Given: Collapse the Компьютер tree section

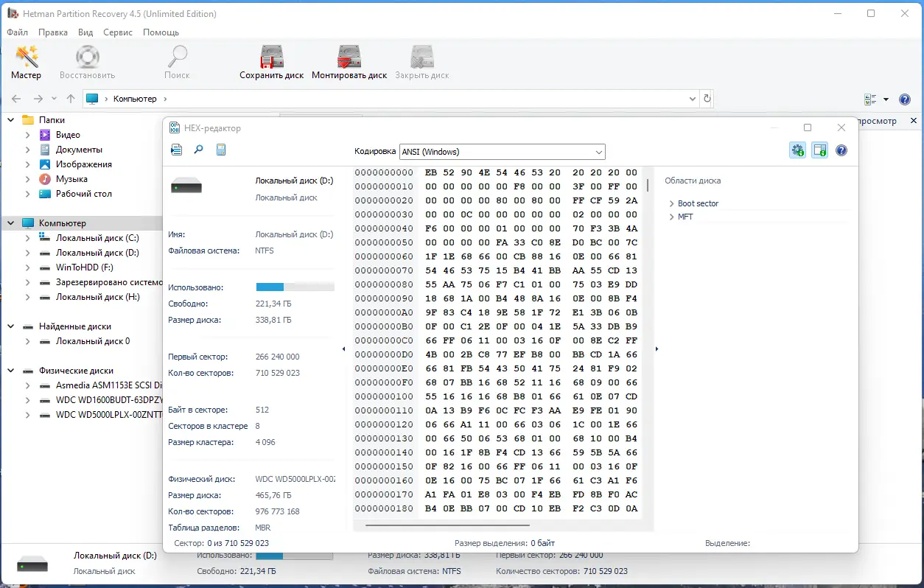Looking at the screenshot, I should (11, 223).
